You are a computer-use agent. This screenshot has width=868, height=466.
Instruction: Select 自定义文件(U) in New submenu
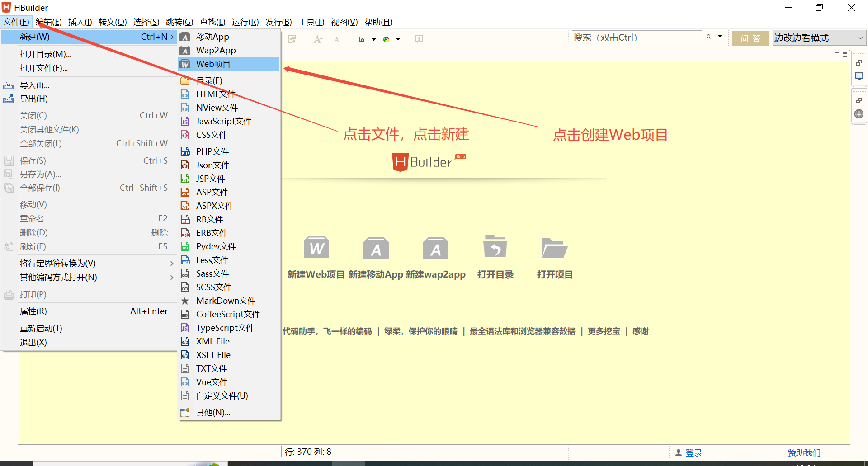pyautogui.click(x=229, y=395)
